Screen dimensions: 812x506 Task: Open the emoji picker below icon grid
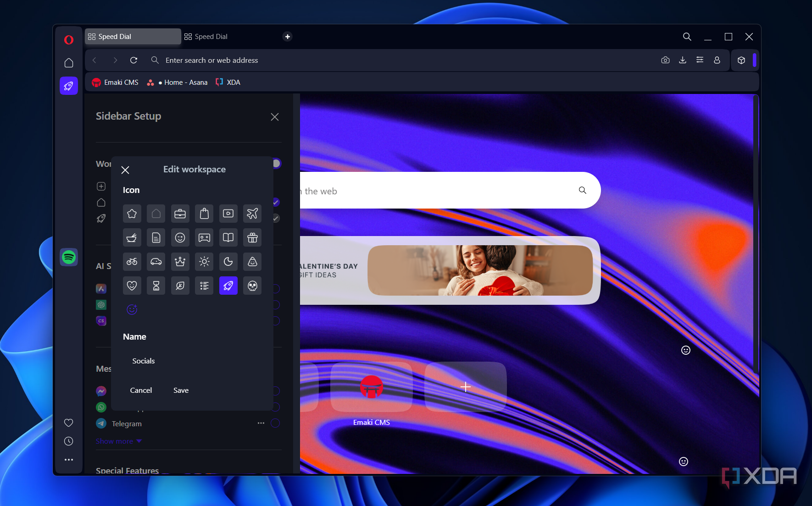[x=132, y=310]
